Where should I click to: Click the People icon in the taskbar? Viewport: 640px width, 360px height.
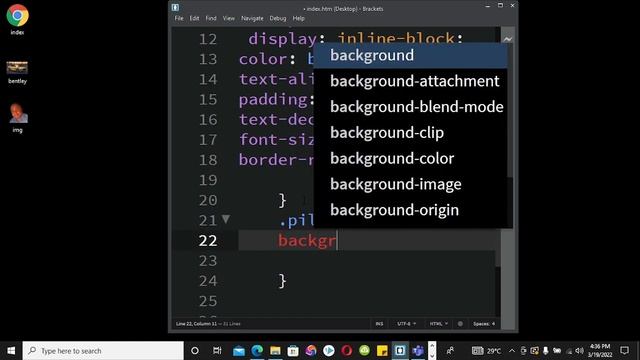click(x=450, y=351)
